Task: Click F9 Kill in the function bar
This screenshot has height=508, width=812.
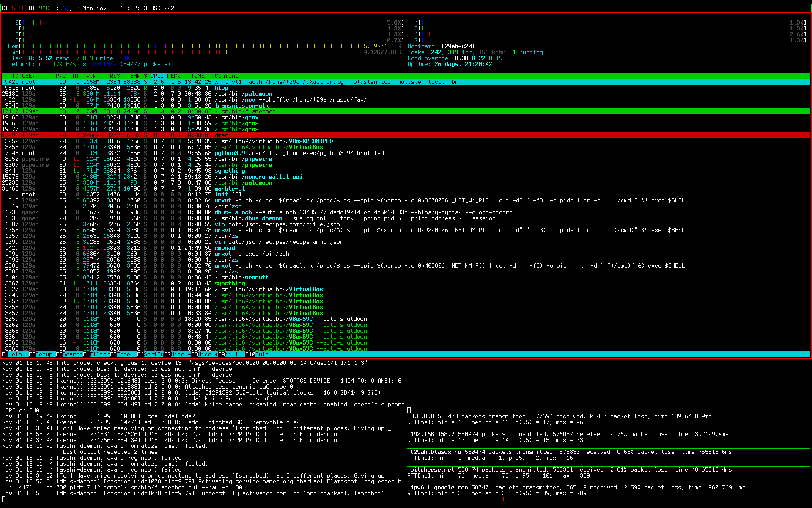Action: point(231,354)
